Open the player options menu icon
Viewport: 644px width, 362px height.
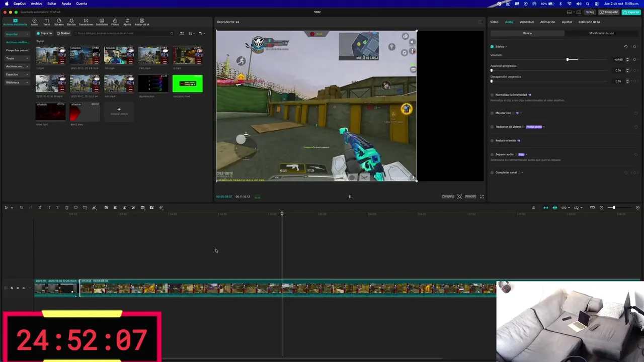(x=479, y=22)
